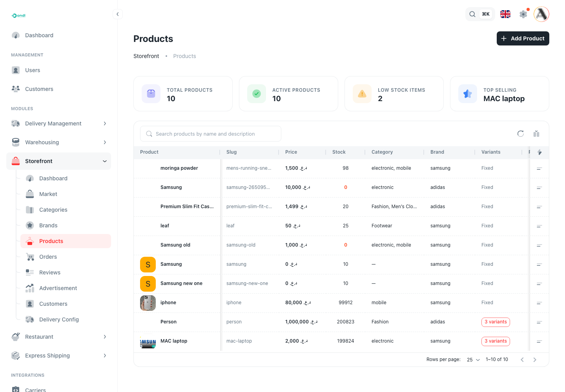Click the Add Product button
The image size is (565, 392).
click(x=523, y=38)
